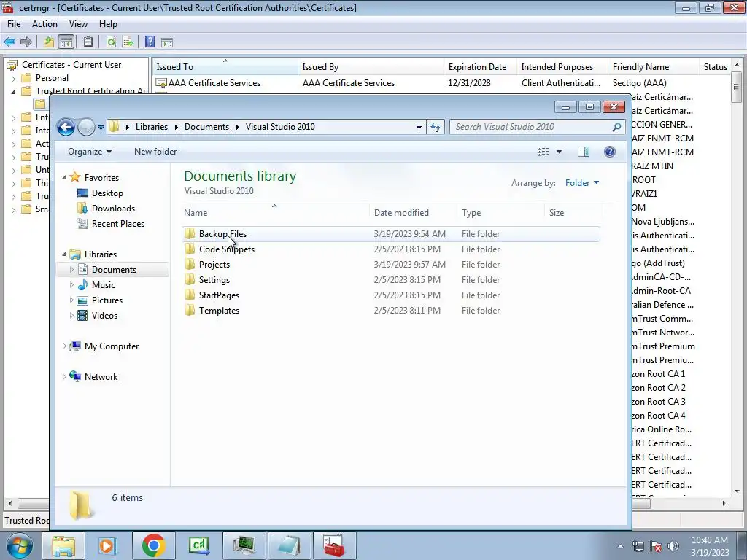This screenshot has height=560, width=747.
Task: Open the view options dropdown arrow
Action: tap(559, 152)
